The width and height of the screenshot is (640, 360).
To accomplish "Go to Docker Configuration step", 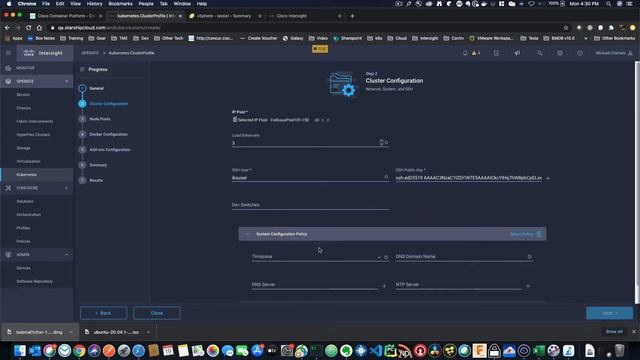I will coord(108,134).
